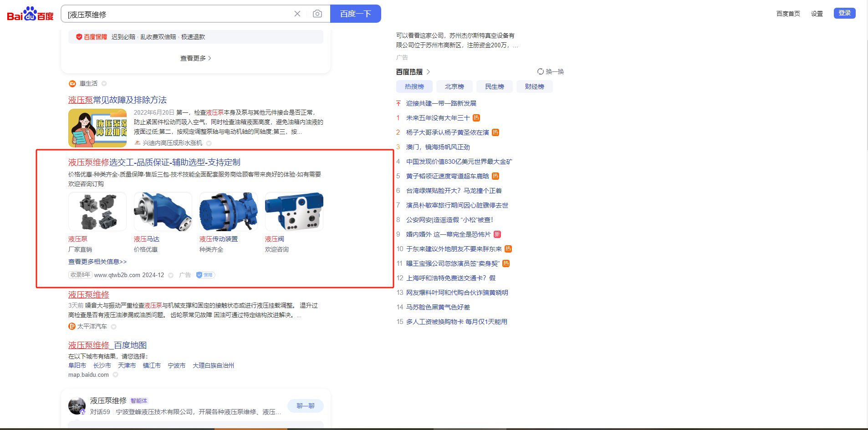This screenshot has width=868, height=430.
Task: Open 澳门，镜海扬帆风正劲 topic
Action: 438,147
